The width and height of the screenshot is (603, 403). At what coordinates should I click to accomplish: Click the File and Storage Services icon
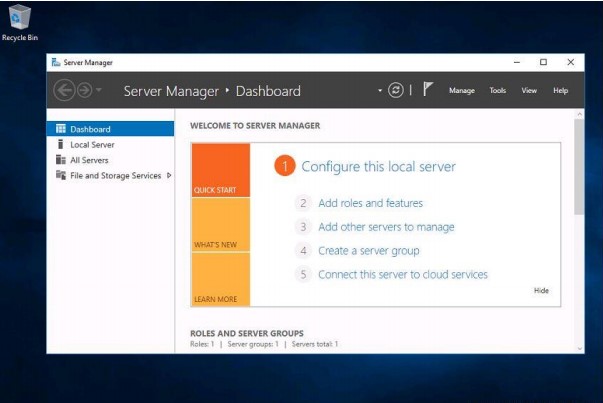tap(61, 175)
